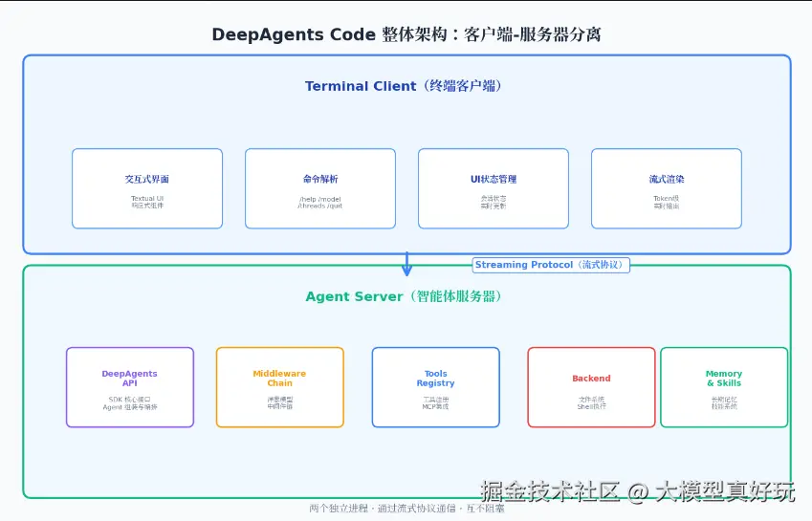812x521 pixels.
Task: Click the "Textual UI" subtitle text
Action: (x=147, y=198)
